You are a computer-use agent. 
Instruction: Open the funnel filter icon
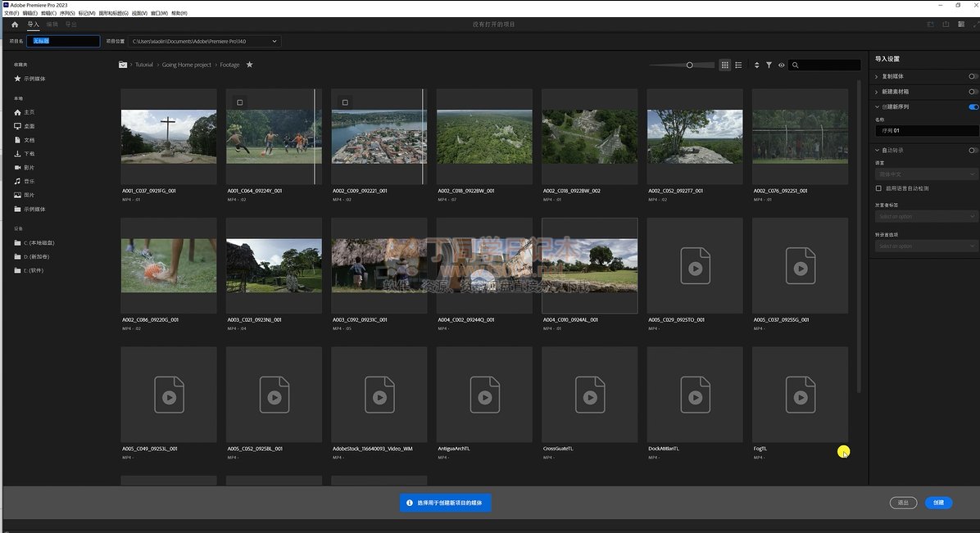[769, 65]
